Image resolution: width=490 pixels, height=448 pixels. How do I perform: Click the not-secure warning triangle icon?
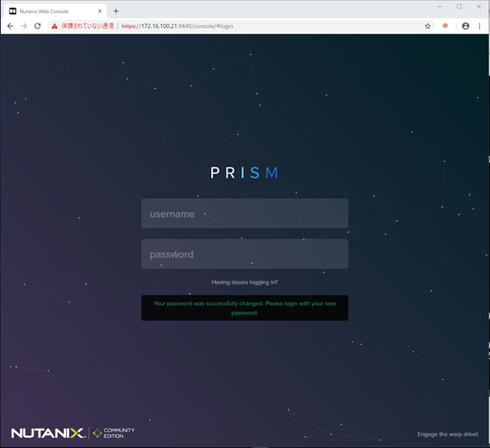click(54, 26)
